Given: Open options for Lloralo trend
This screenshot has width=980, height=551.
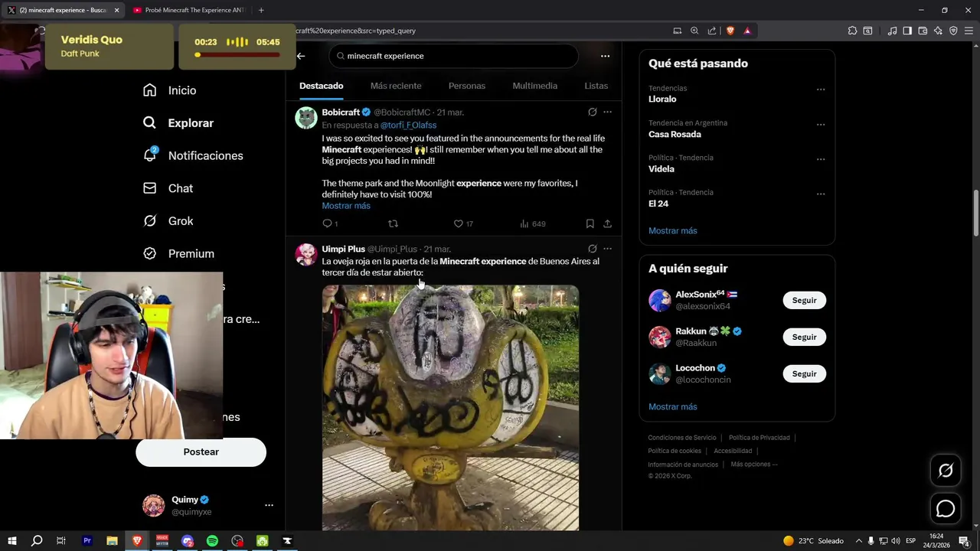Looking at the screenshot, I should [x=821, y=90].
